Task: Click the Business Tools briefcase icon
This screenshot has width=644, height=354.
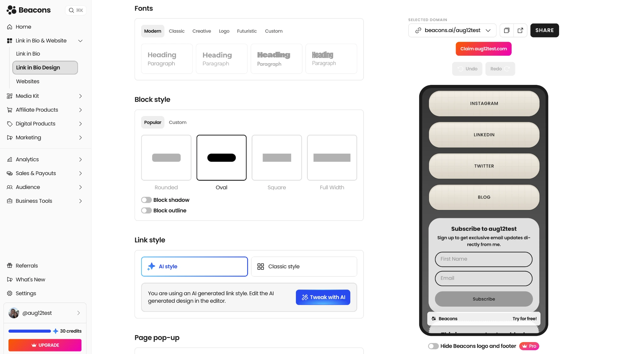Action: coord(10,201)
